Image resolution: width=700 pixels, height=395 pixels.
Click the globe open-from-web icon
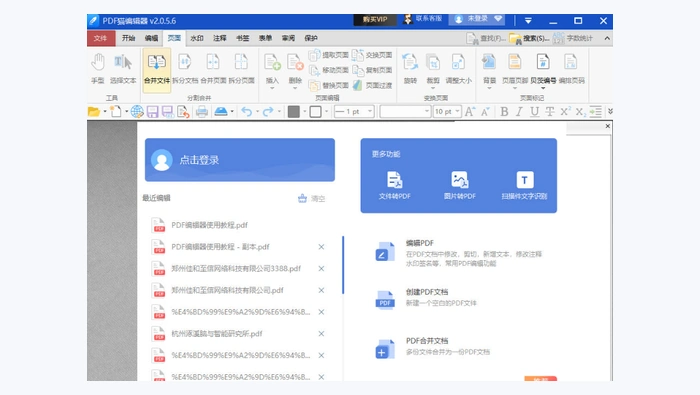click(x=137, y=112)
